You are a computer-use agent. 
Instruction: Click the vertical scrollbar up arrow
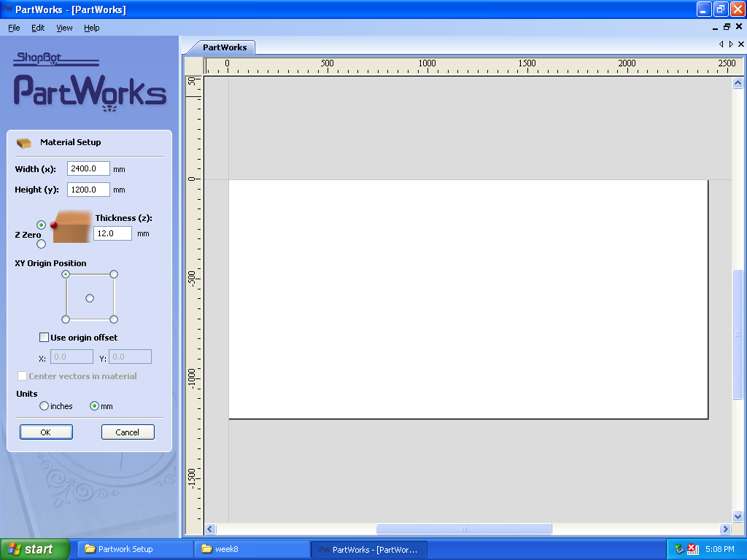pyautogui.click(x=738, y=83)
